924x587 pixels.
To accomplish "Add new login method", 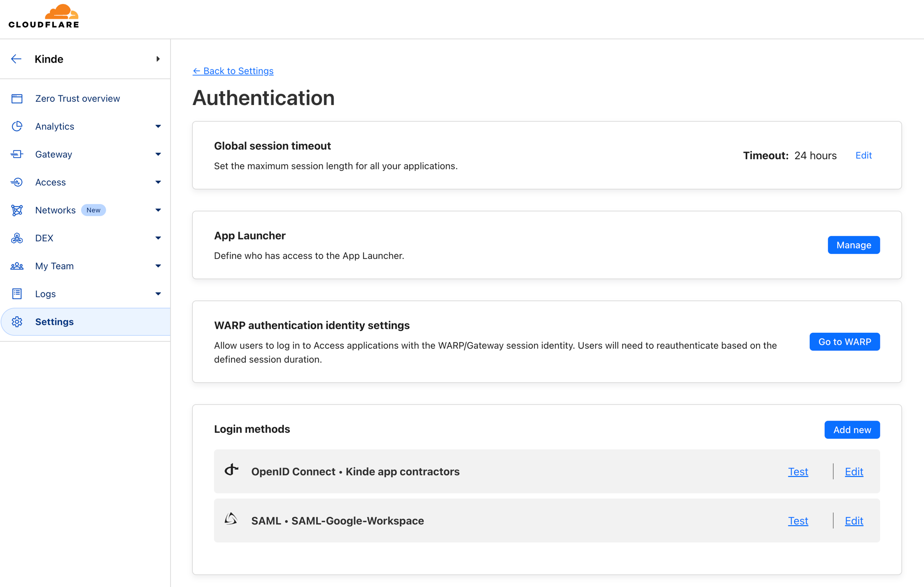I will pos(852,430).
